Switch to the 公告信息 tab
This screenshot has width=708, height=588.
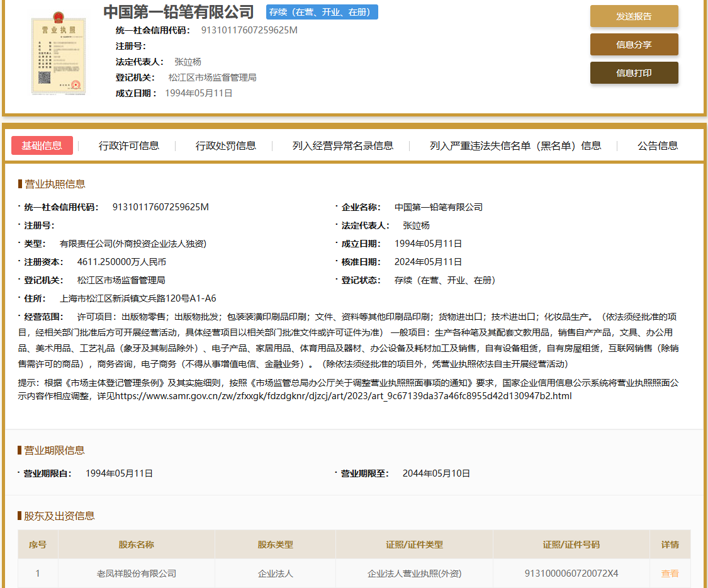click(658, 145)
